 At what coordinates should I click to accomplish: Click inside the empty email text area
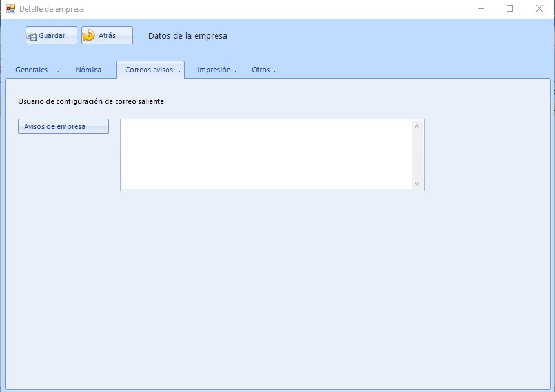point(266,155)
